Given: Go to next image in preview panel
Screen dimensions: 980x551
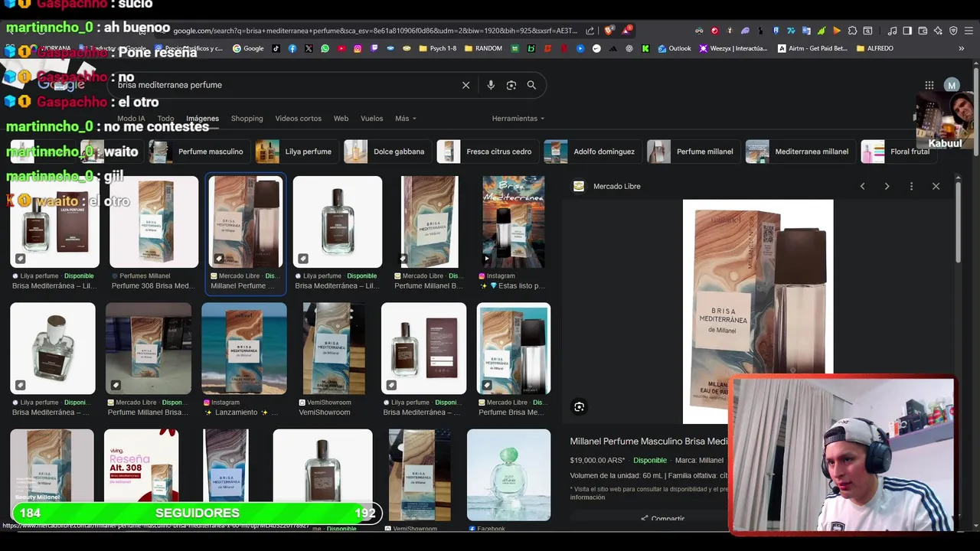Looking at the screenshot, I should (887, 186).
